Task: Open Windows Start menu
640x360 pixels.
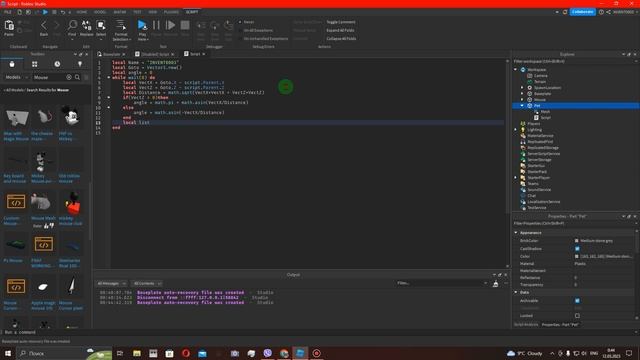Action: (x=8, y=353)
